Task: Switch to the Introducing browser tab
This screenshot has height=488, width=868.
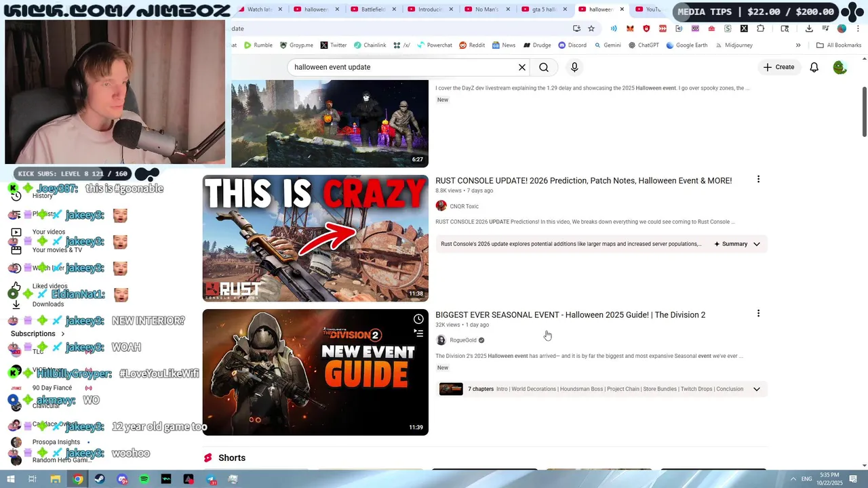Action: tap(430, 9)
